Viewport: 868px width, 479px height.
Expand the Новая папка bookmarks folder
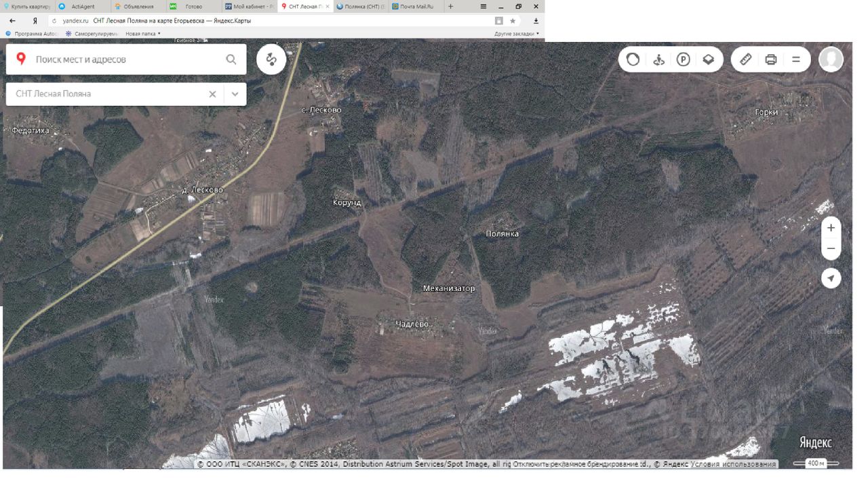[x=143, y=33]
